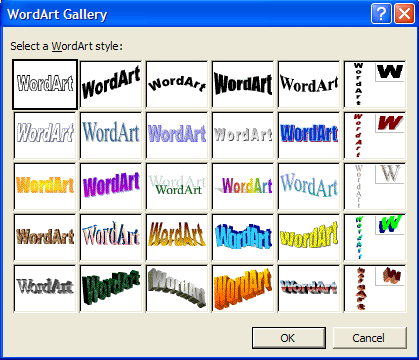Pick the black arched WordArt style
Viewport: 419px width, 360px height.
tap(177, 84)
